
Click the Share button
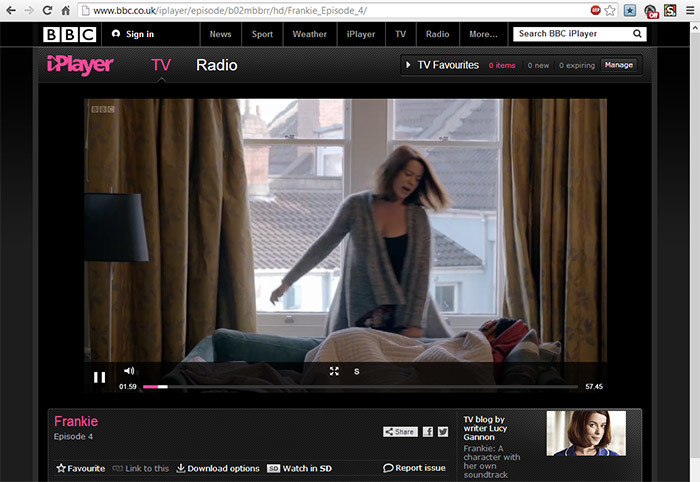(400, 432)
